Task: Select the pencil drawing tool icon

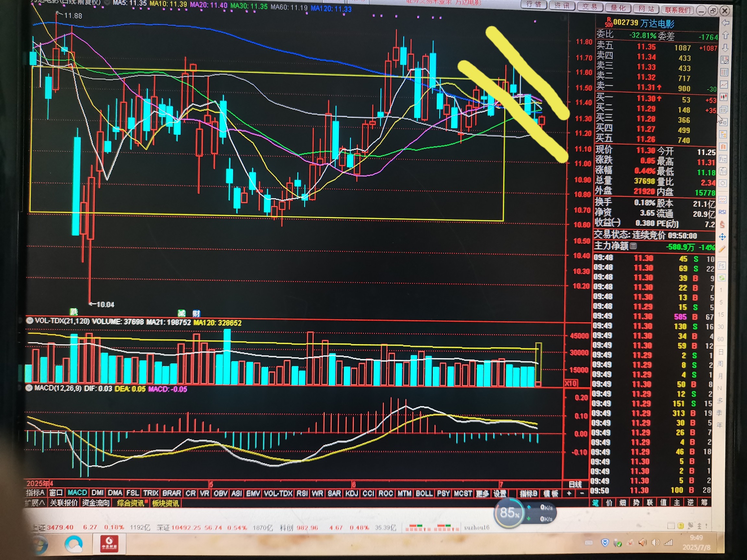Action: (x=722, y=249)
